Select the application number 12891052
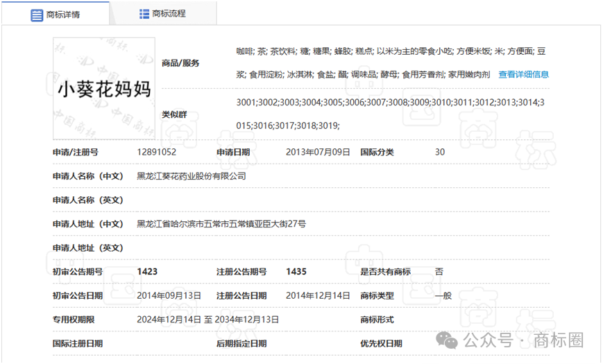603x364 pixels. [x=156, y=152]
